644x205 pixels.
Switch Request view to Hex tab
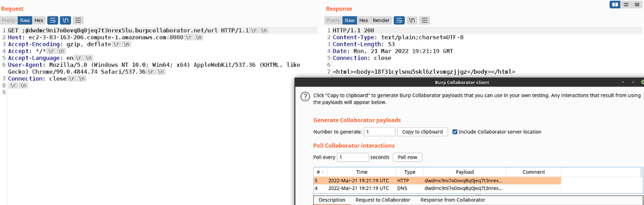39,21
